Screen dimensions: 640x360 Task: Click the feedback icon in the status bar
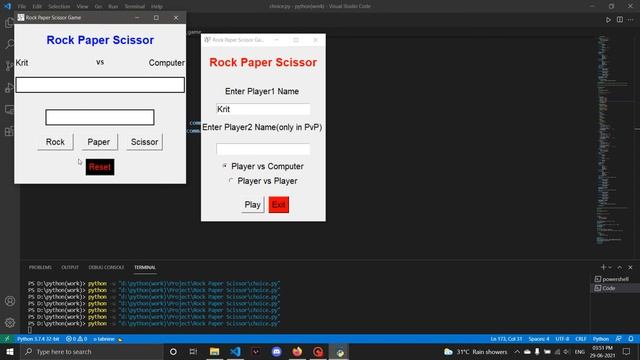tap(619, 339)
